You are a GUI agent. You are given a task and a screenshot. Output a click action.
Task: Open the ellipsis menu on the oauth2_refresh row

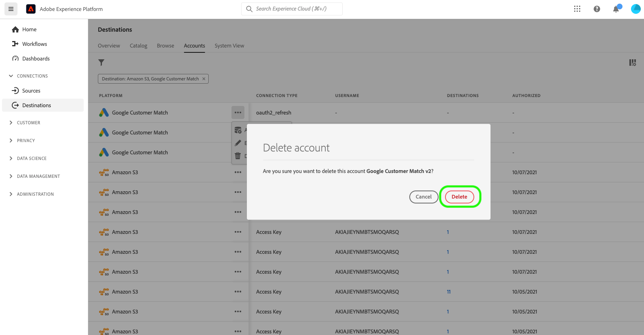click(238, 112)
